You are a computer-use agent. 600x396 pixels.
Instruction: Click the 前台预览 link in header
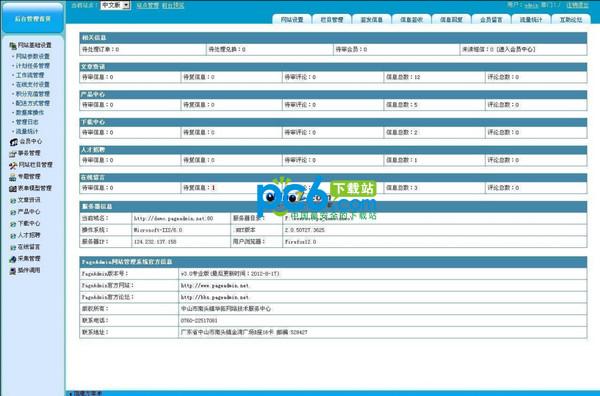point(173,5)
